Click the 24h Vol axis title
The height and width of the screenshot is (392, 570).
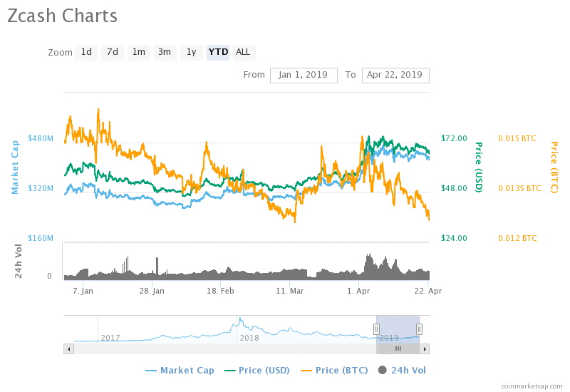(19, 261)
